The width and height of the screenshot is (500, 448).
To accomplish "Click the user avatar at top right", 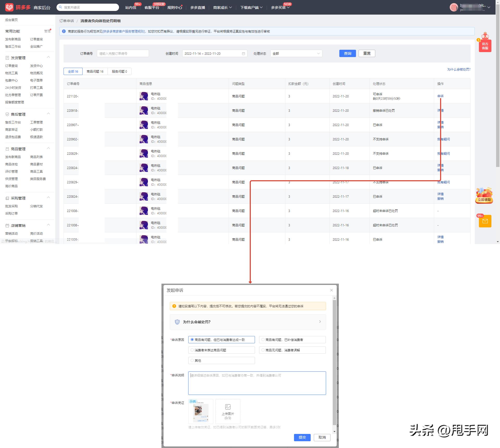I will (x=454, y=7).
